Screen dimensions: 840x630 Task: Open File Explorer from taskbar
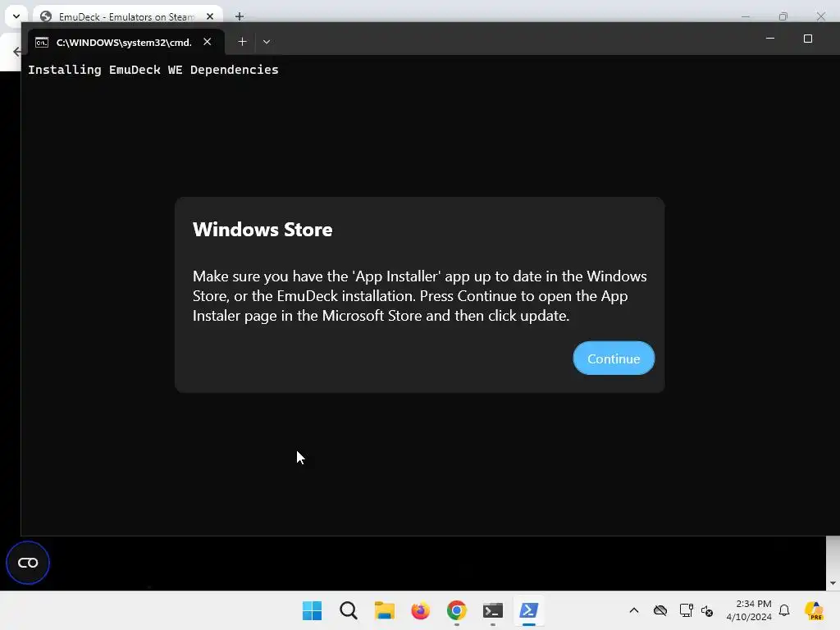(x=384, y=610)
